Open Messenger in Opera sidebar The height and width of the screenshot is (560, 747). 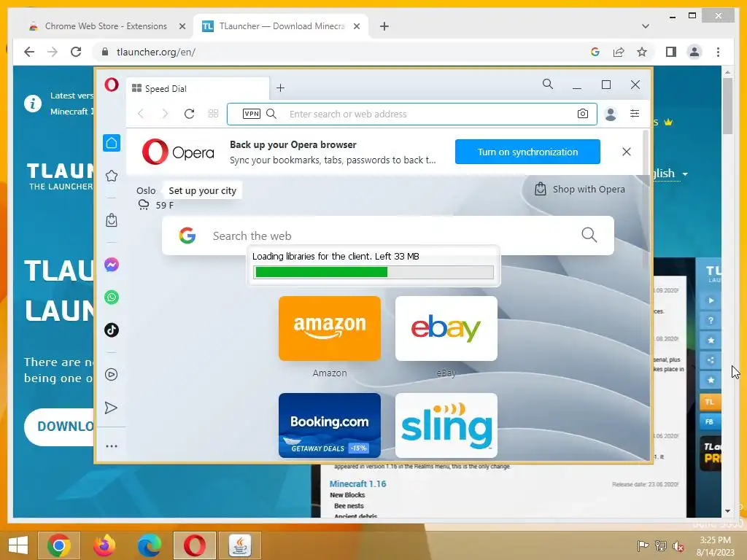coord(112,265)
